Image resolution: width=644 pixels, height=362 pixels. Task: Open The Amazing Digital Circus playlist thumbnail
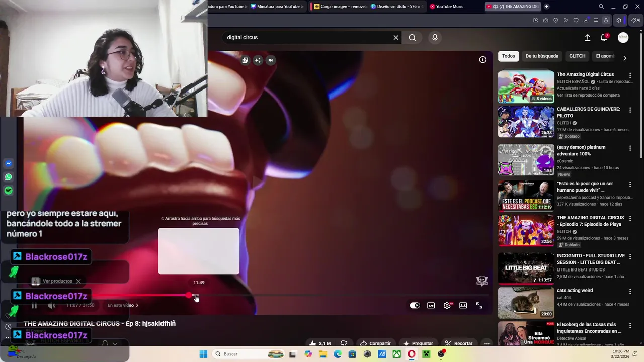pos(526,87)
